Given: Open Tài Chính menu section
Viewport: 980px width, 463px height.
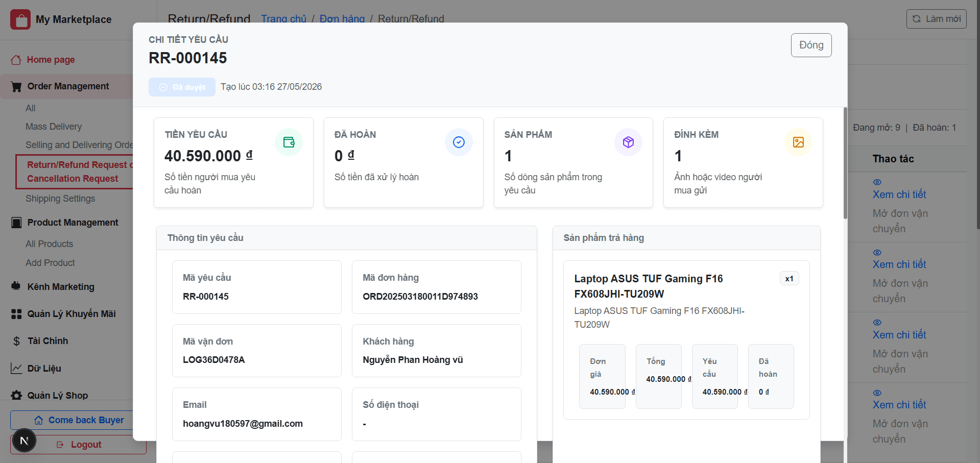Looking at the screenshot, I should click(47, 341).
